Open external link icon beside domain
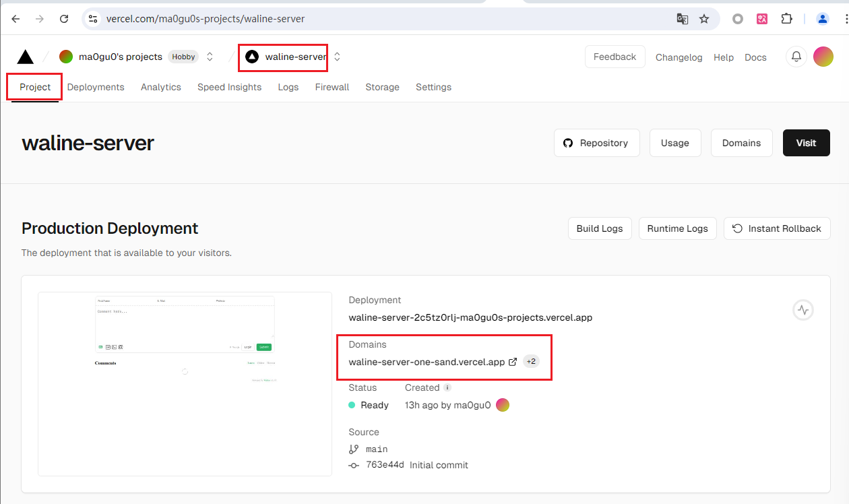 coord(513,362)
